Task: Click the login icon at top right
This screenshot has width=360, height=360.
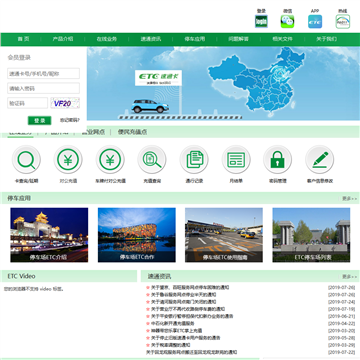Action: [261, 22]
